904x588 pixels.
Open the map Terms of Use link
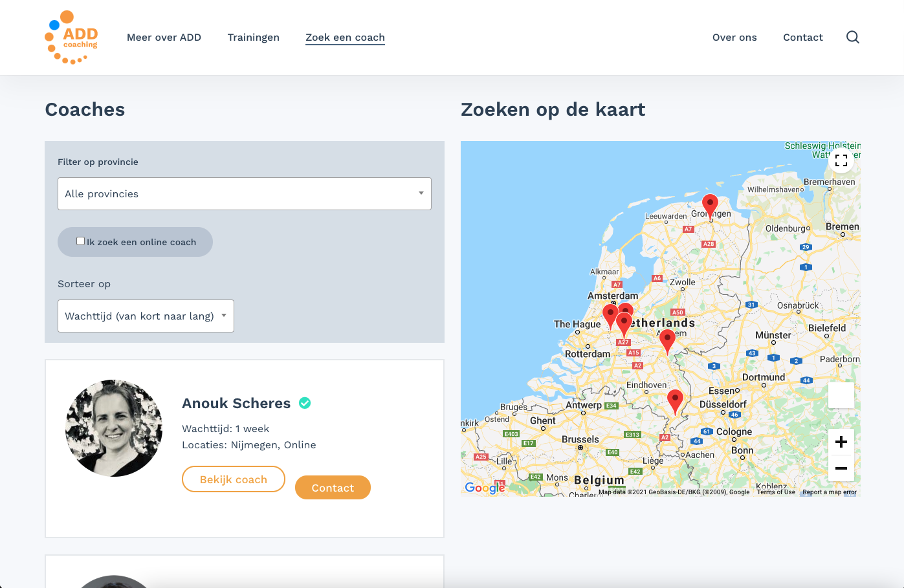(x=776, y=492)
